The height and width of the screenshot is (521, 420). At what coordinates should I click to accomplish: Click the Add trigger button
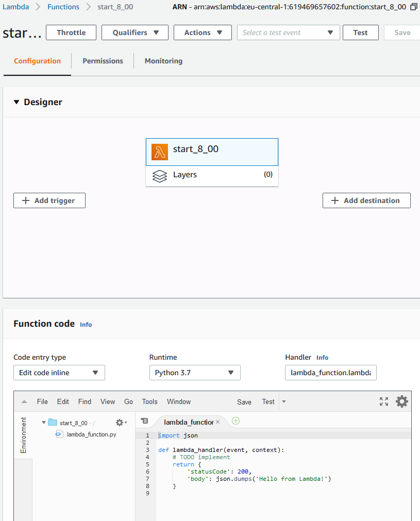(x=49, y=200)
